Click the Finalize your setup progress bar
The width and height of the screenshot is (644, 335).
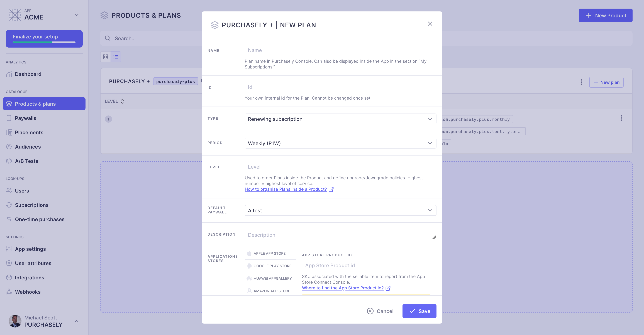(44, 42)
